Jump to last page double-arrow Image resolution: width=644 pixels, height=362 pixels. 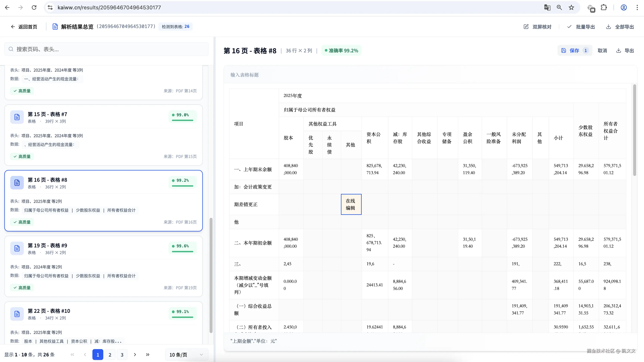click(x=147, y=355)
